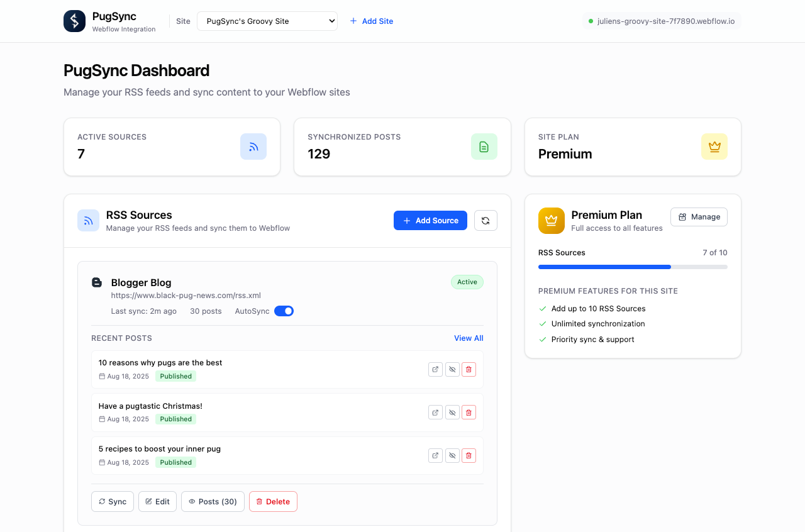Image resolution: width=805 pixels, height=532 pixels.
Task: Open the Site selector dropdown
Action: coord(267,21)
